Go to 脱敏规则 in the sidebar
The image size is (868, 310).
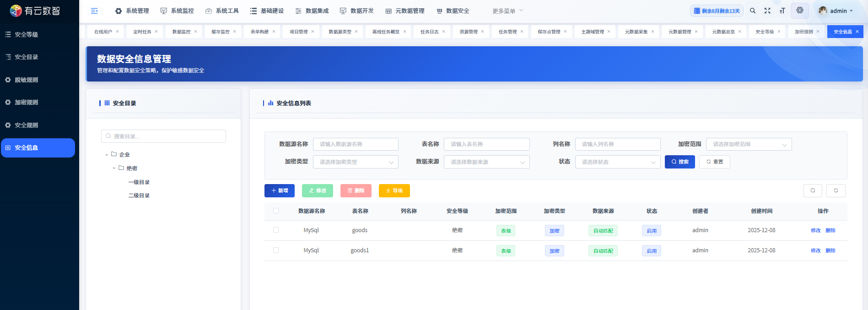(x=26, y=80)
